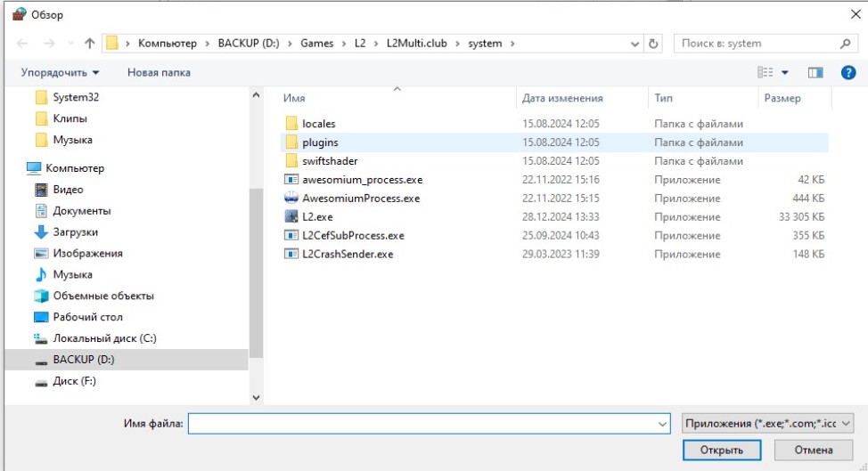Select the Загрузки folder in sidebar
This screenshot has height=471, width=868.
point(74,232)
